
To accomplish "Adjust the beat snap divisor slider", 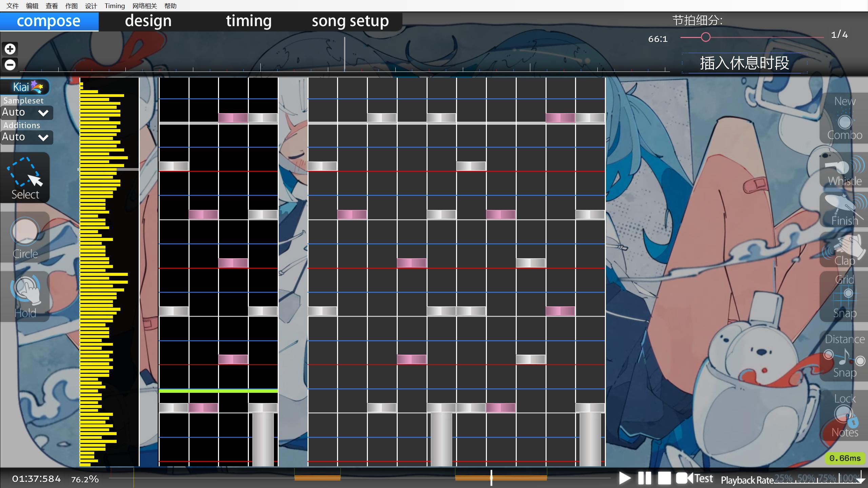I will pos(706,37).
